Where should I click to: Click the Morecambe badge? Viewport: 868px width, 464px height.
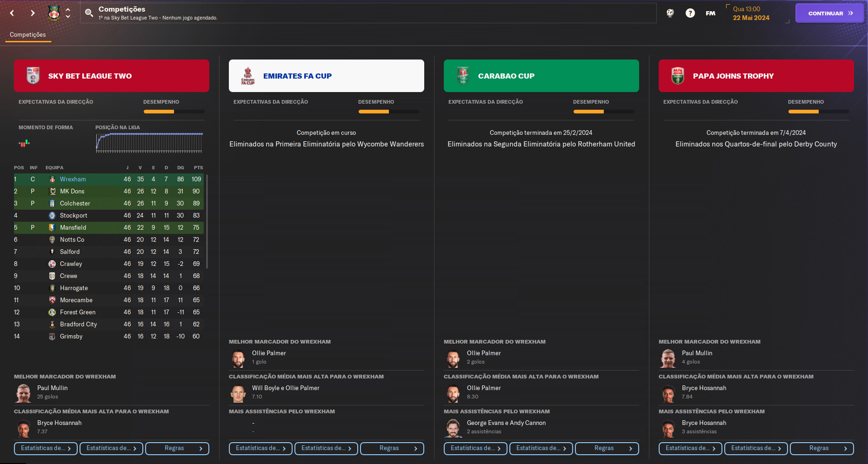tap(52, 300)
